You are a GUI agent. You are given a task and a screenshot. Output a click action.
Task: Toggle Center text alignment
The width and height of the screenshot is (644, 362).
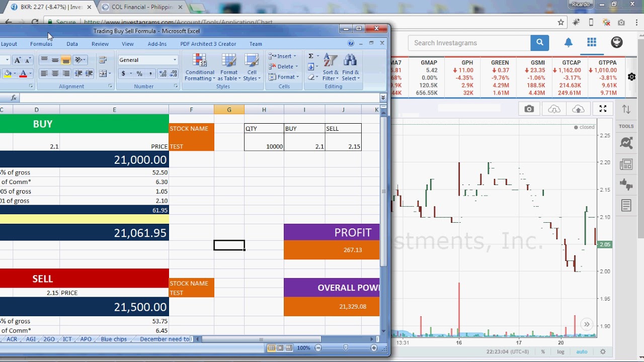coord(55,74)
